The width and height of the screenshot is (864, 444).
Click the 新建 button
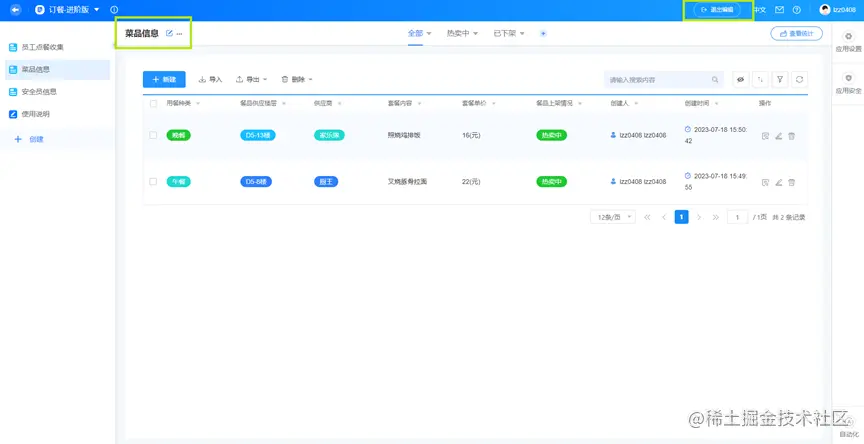164,79
